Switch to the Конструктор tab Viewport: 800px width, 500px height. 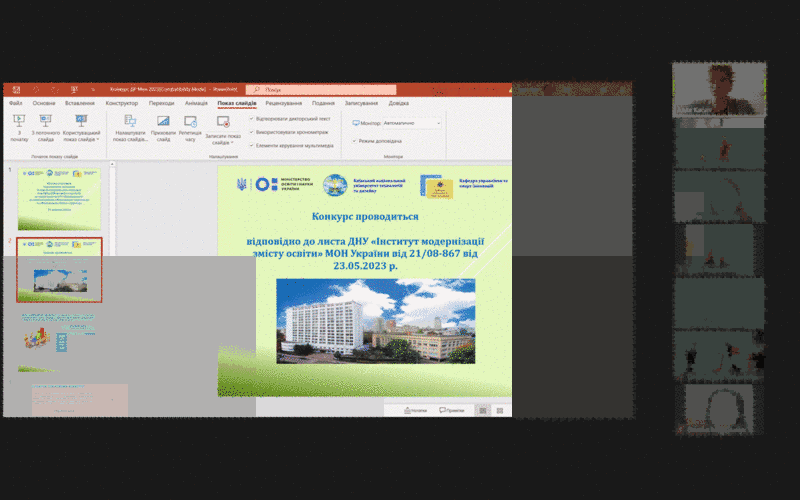pyautogui.click(x=121, y=103)
